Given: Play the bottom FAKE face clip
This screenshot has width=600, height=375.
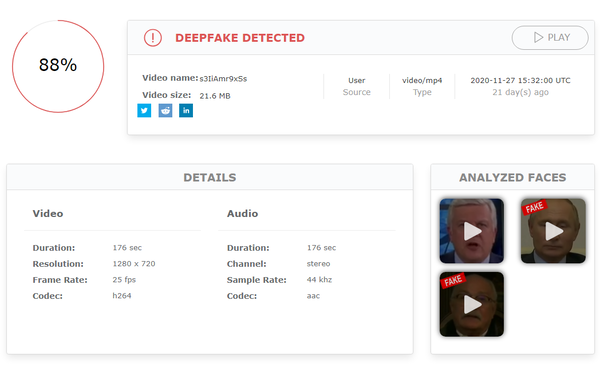Looking at the screenshot, I should tap(472, 304).
